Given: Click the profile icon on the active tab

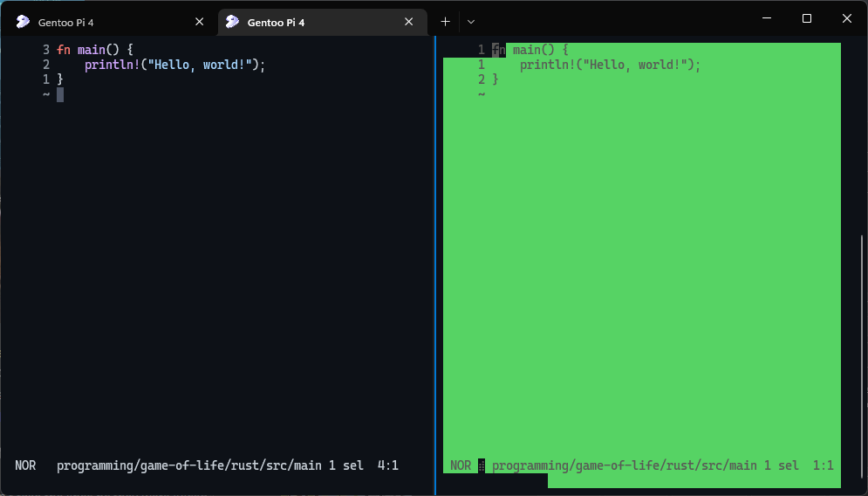Looking at the screenshot, I should pyautogui.click(x=233, y=22).
